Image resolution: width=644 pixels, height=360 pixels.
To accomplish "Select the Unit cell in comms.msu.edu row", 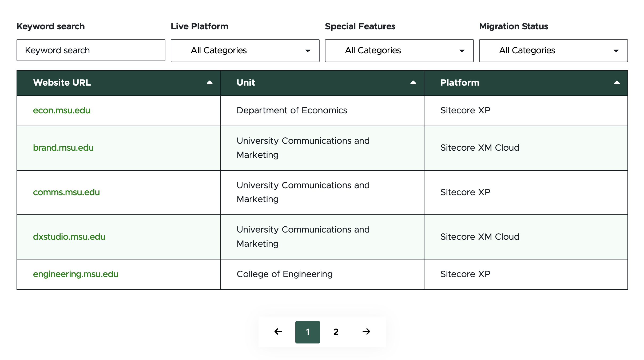I will point(322,193).
